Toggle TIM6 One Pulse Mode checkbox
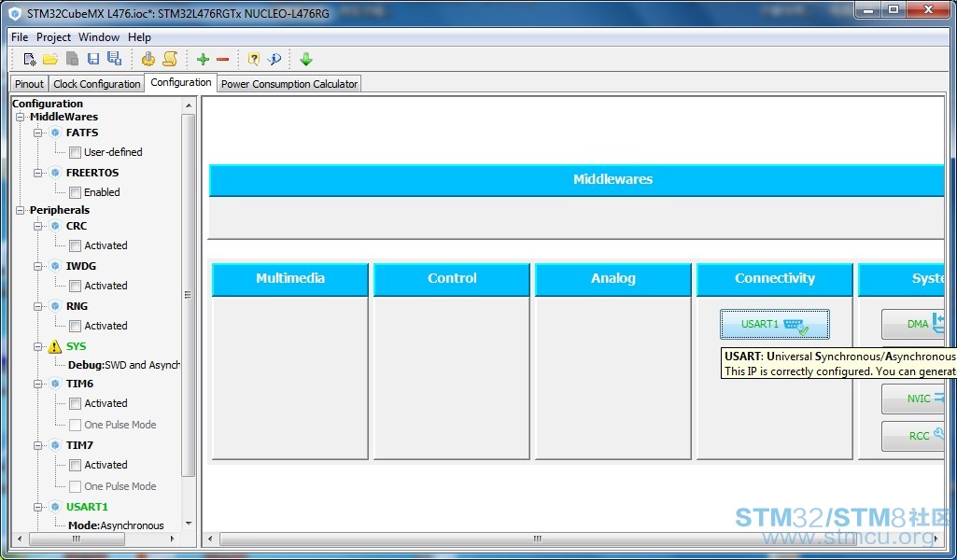 [x=75, y=426]
